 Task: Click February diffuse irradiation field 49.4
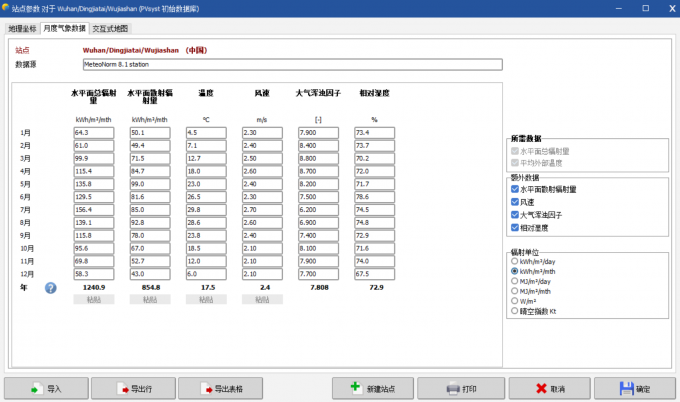tap(150, 146)
